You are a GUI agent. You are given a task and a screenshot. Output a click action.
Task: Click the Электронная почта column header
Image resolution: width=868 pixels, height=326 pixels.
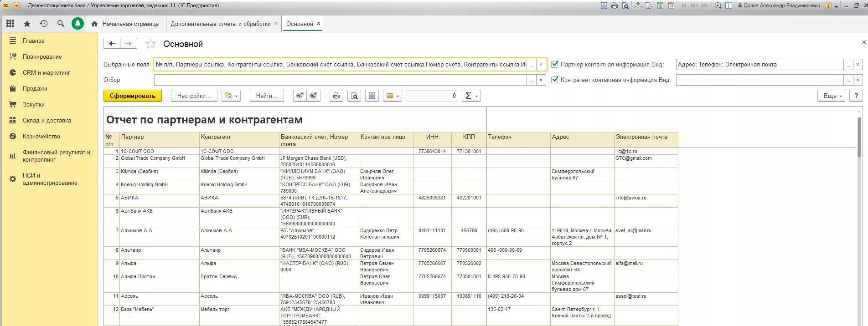click(x=646, y=140)
